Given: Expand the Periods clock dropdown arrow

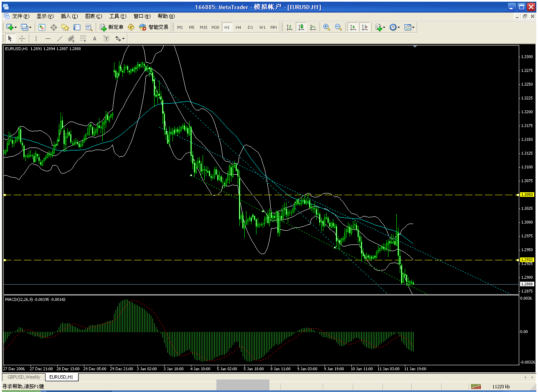Looking at the screenshot, I should [x=399, y=28].
